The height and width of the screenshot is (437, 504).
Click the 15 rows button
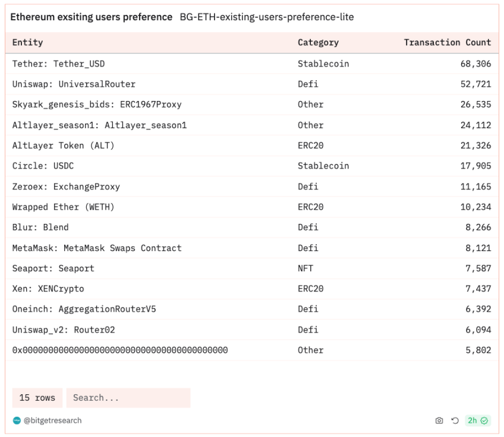pyautogui.click(x=37, y=397)
